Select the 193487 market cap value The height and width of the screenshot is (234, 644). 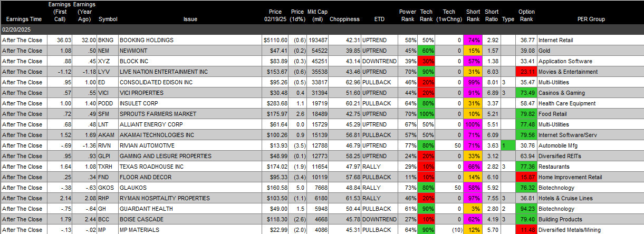pyautogui.click(x=318, y=40)
